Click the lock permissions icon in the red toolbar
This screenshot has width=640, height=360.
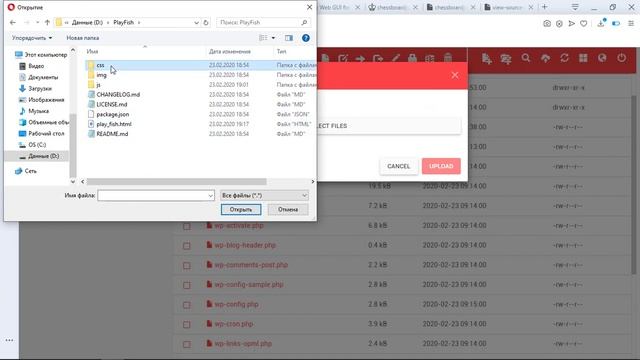(x=412, y=58)
